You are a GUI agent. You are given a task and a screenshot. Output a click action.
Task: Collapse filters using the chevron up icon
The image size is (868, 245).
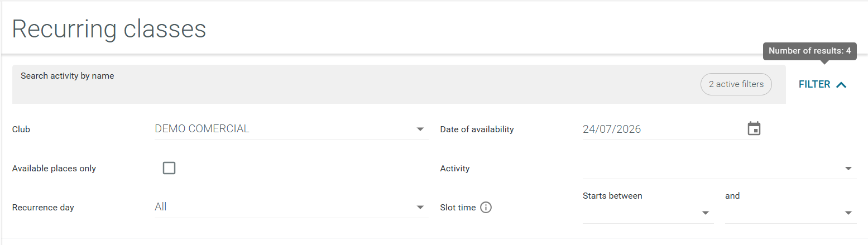[x=841, y=85]
